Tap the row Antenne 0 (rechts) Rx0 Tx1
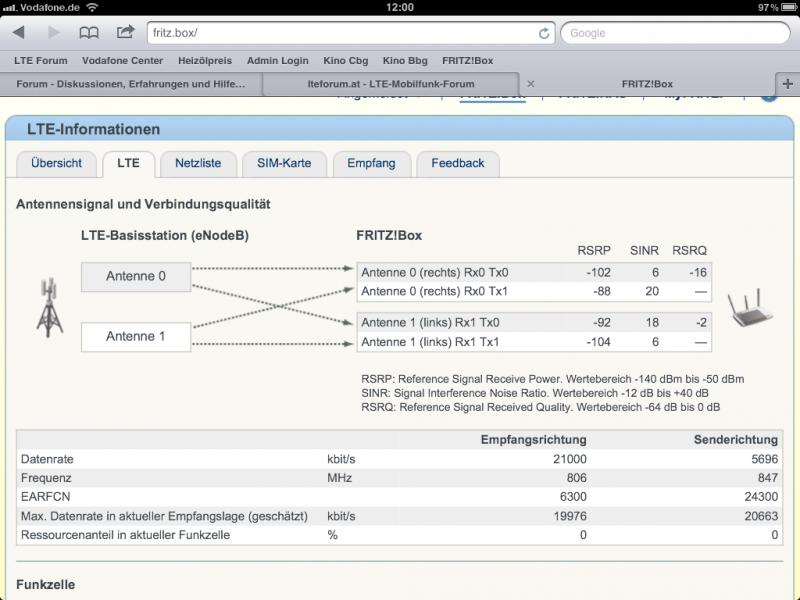This screenshot has height=600, width=800. [x=534, y=291]
